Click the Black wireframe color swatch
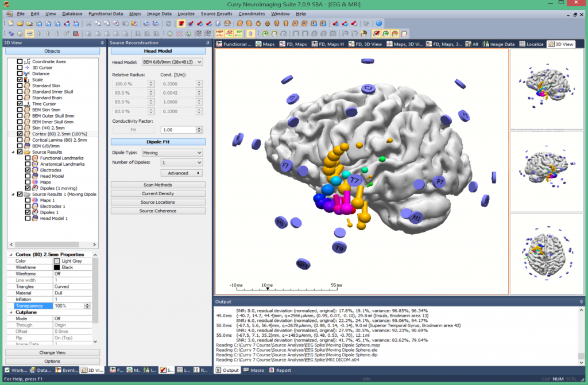This screenshot has height=385, width=588. 57,267
